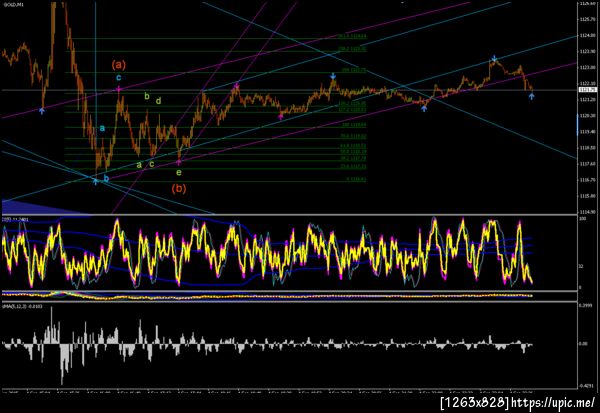Screen dimensions: 600x413
Task: Click the yellow c label beside green a
Action: [152, 165]
